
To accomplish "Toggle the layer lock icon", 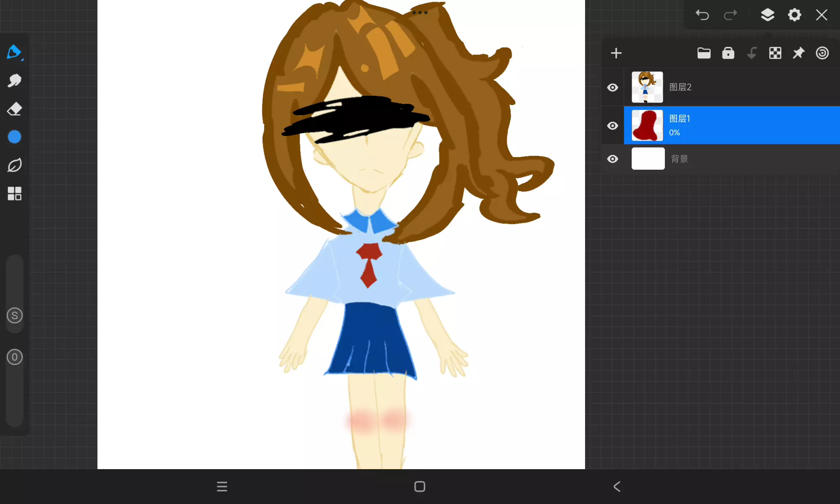I will [x=728, y=53].
